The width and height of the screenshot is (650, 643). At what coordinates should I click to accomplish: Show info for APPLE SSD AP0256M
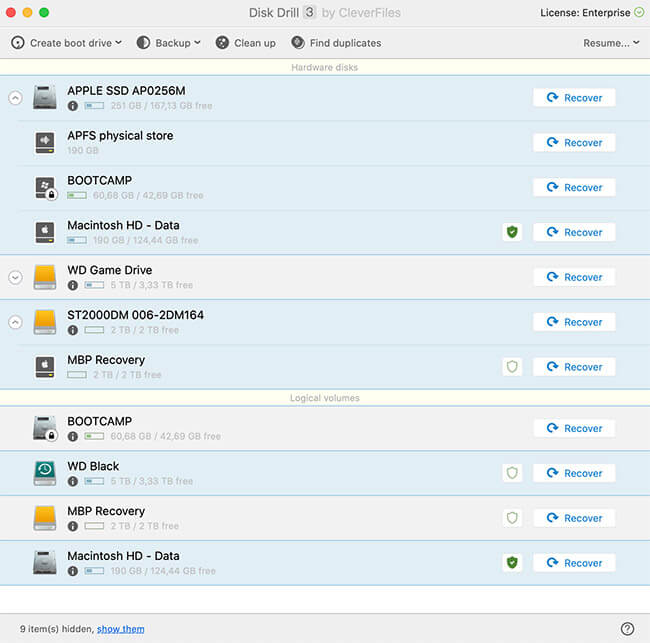(73, 106)
